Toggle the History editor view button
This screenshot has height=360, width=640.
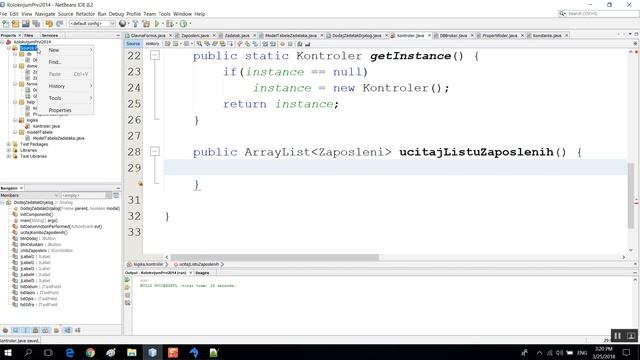tap(152, 44)
